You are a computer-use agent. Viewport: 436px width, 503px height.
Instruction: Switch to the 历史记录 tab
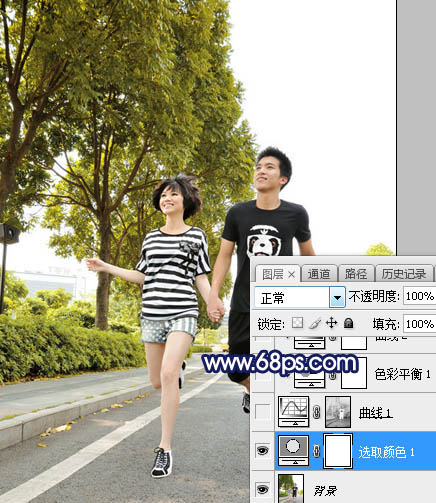[404, 274]
